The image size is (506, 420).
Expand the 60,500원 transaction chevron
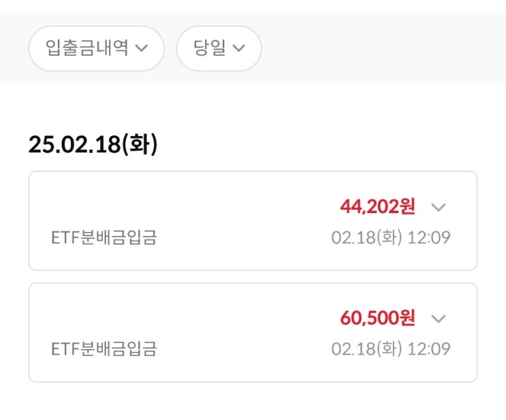[x=439, y=319]
